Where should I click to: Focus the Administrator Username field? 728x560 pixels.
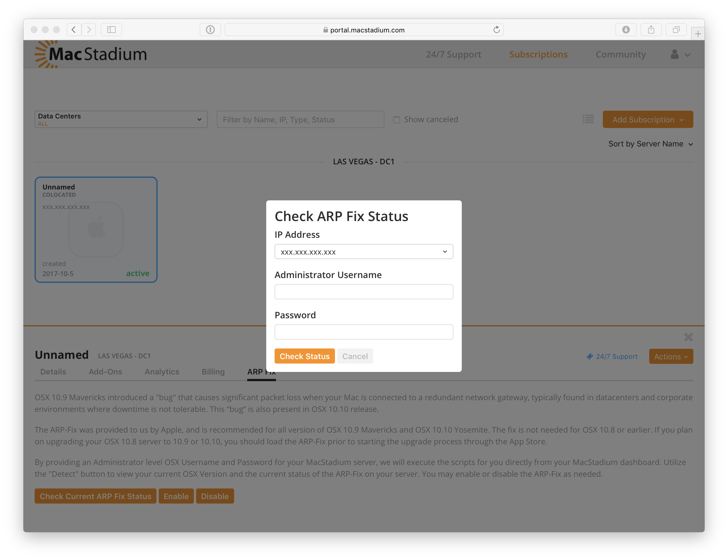[363, 292]
